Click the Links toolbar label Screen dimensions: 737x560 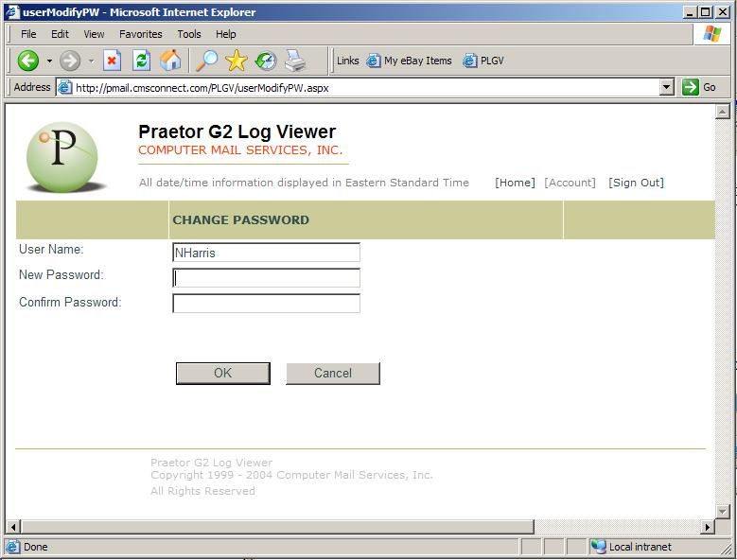pos(347,61)
